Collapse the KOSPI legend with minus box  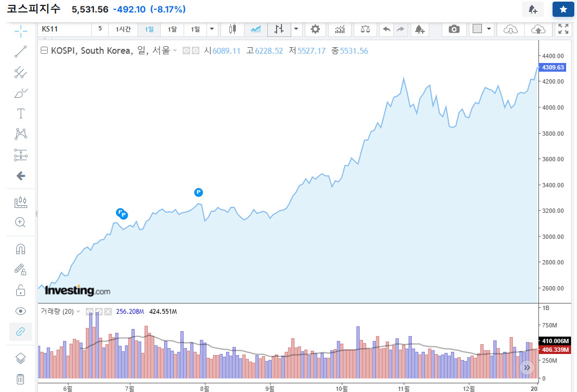pos(44,50)
